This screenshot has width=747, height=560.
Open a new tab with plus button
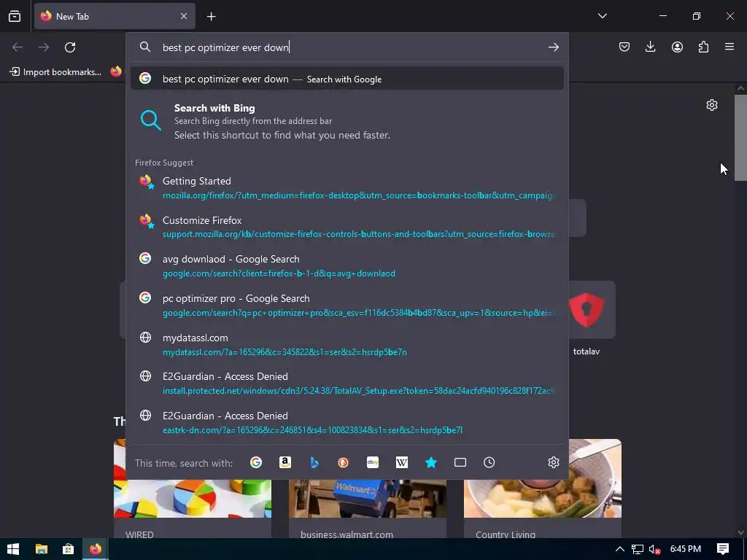211,16
